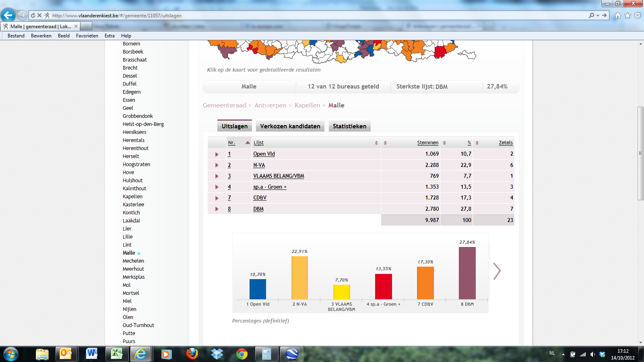
Task: Click Gemeenteraad in the breadcrumb
Action: [x=224, y=105]
